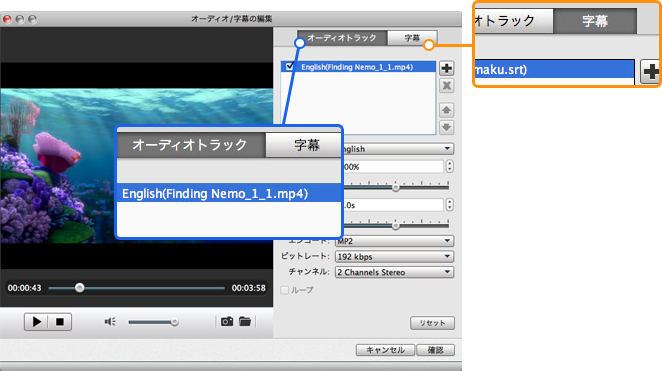Toggle the English(Finding Nemo_1_1.mp4) track checkbox

point(290,66)
